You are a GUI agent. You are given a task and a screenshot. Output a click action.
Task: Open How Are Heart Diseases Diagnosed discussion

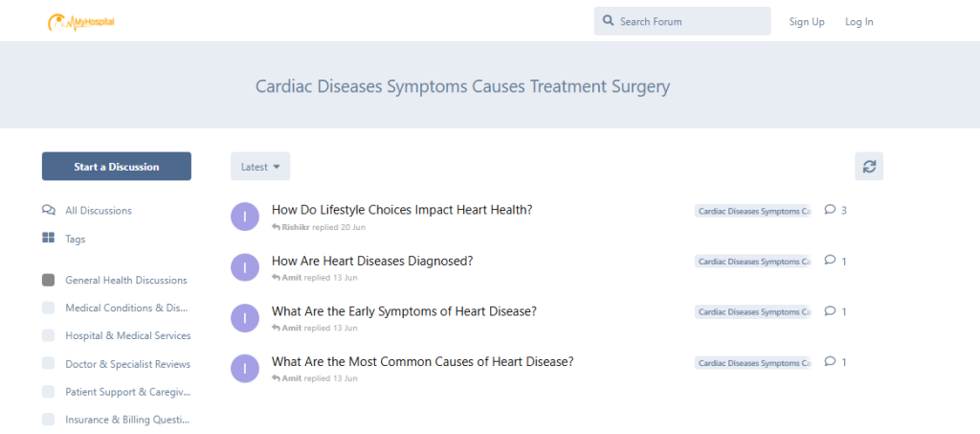372,261
